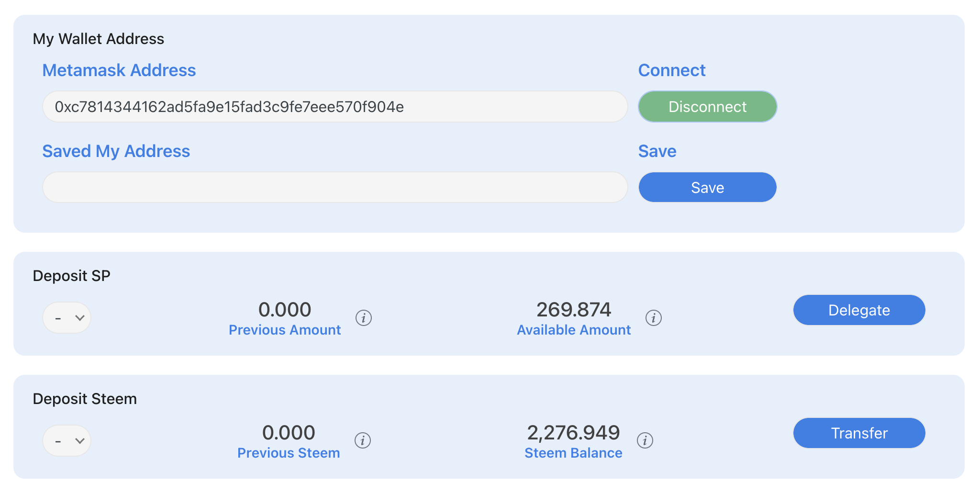The image size is (980, 494).
Task: Click the "Previous Amount" label text
Action: pos(285,330)
